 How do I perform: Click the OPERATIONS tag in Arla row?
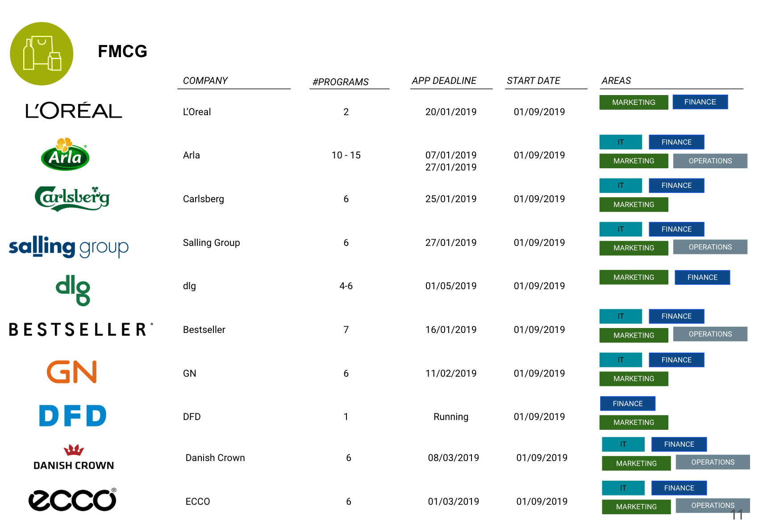(x=710, y=161)
